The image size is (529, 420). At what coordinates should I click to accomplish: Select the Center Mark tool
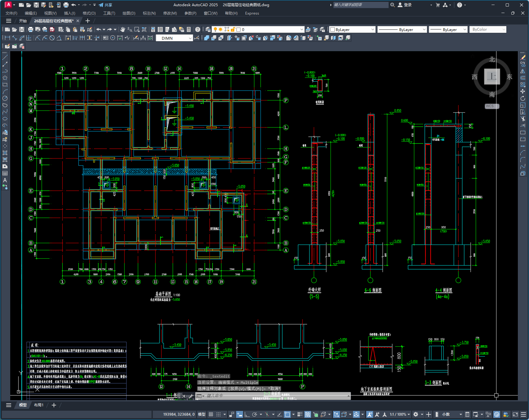(113, 38)
